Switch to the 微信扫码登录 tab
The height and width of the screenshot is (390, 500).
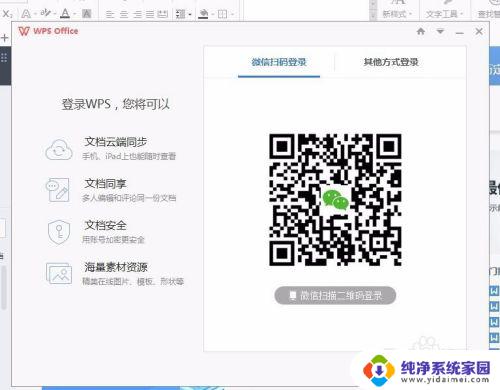click(279, 62)
